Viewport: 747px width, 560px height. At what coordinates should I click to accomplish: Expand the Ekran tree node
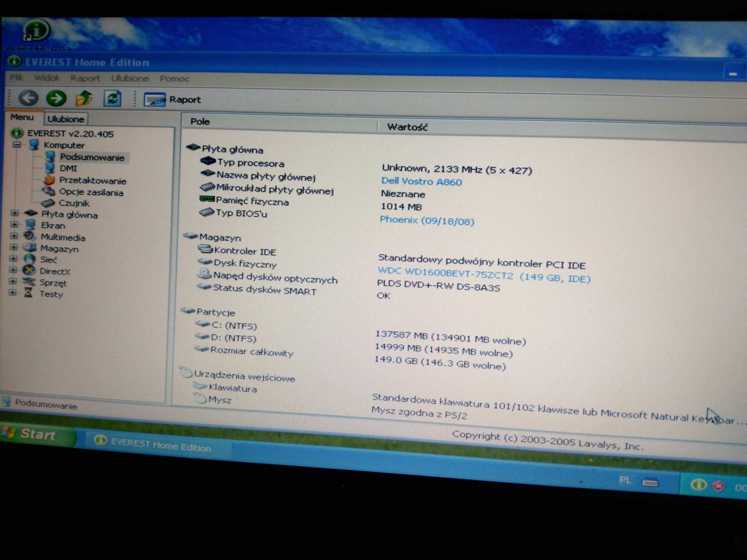coord(14,224)
